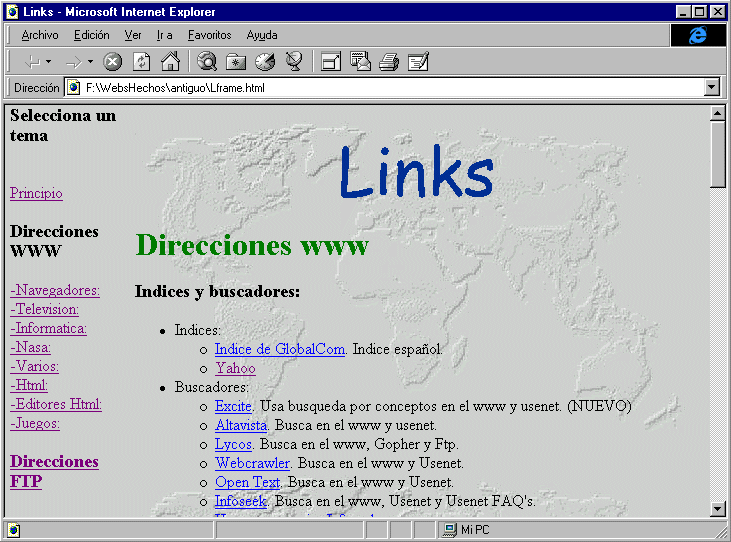
Task: Print the page with the printer icon
Action: pos(389,62)
